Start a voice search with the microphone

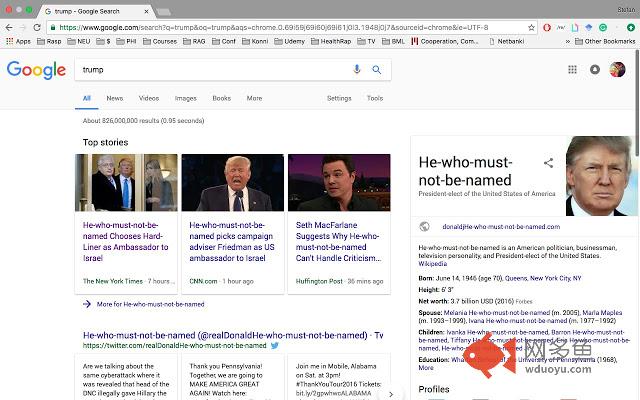(x=357, y=69)
